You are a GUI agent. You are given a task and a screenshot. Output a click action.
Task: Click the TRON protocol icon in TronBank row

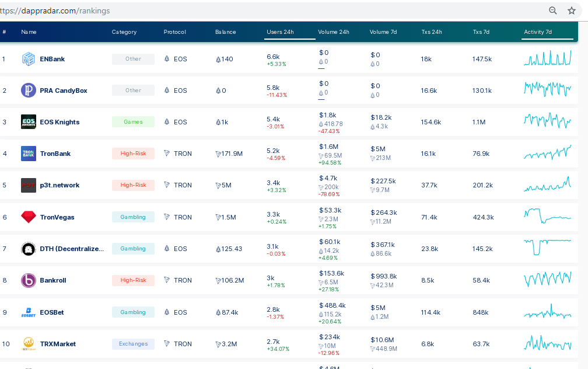(x=167, y=153)
